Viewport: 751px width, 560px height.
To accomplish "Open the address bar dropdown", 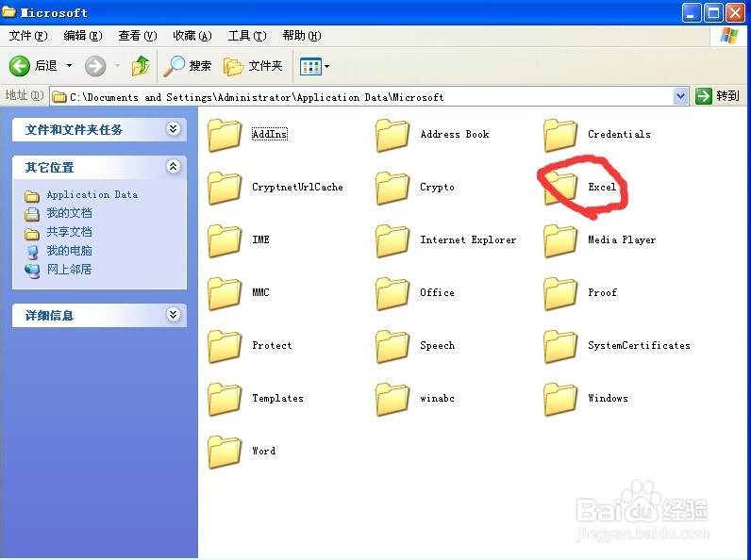I will coord(680,96).
